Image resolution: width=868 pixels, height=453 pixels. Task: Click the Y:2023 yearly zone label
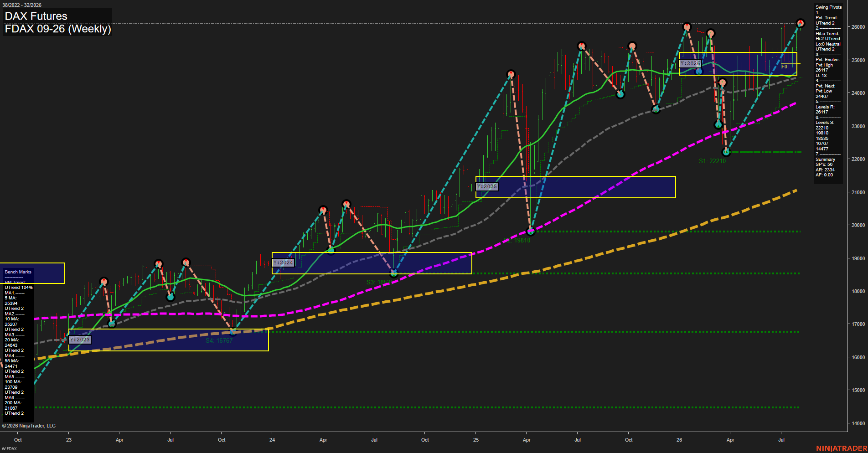tap(80, 340)
